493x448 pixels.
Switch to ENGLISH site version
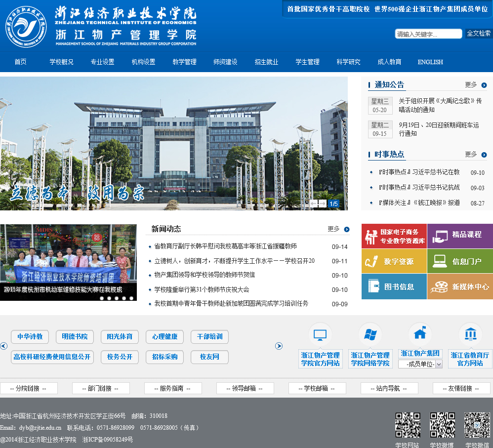pyautogui.click(x=430, y=62)
